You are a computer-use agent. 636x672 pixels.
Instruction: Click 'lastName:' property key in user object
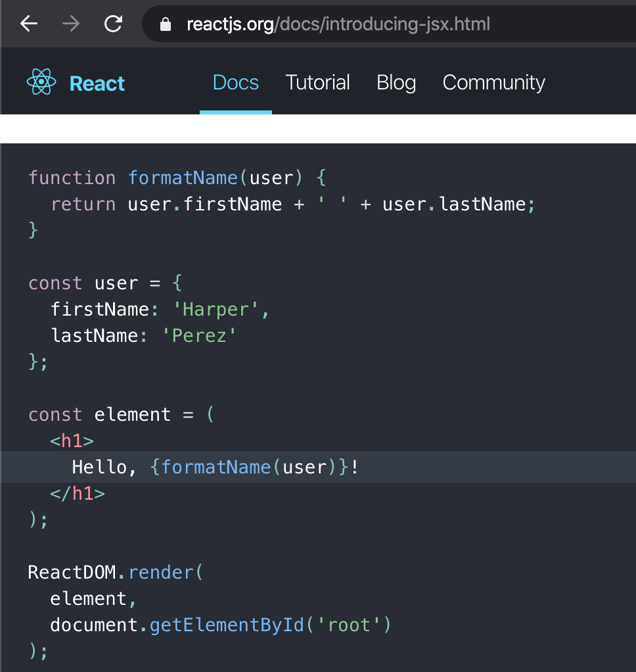pos(99,335)
